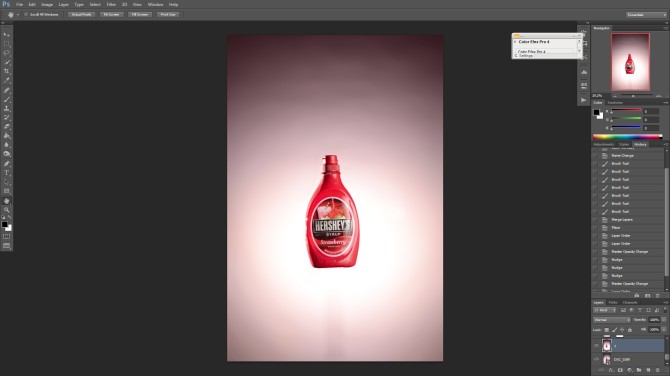Select the Healing Brush tool
The width and height of the screenshot is (670, 376).
pos(6,90)
